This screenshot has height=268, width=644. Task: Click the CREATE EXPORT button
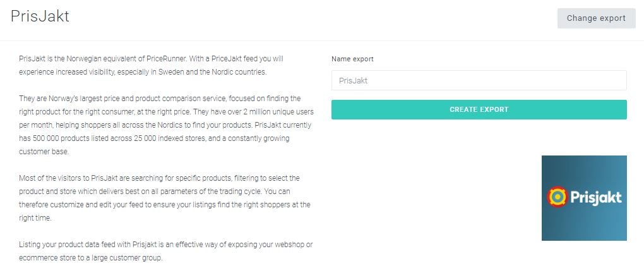[479, 109]
